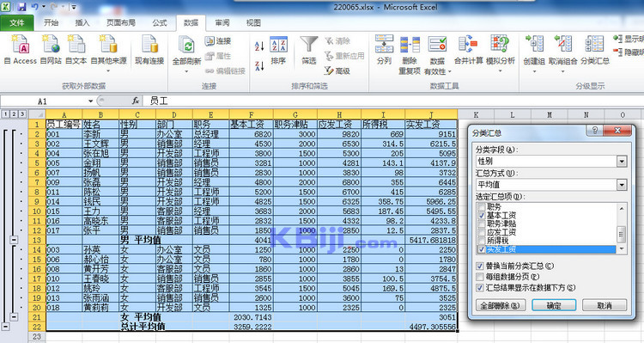
Task: Click the 取消 (Cancel) button
Action: pyautogui.click(x=605, y=305)
